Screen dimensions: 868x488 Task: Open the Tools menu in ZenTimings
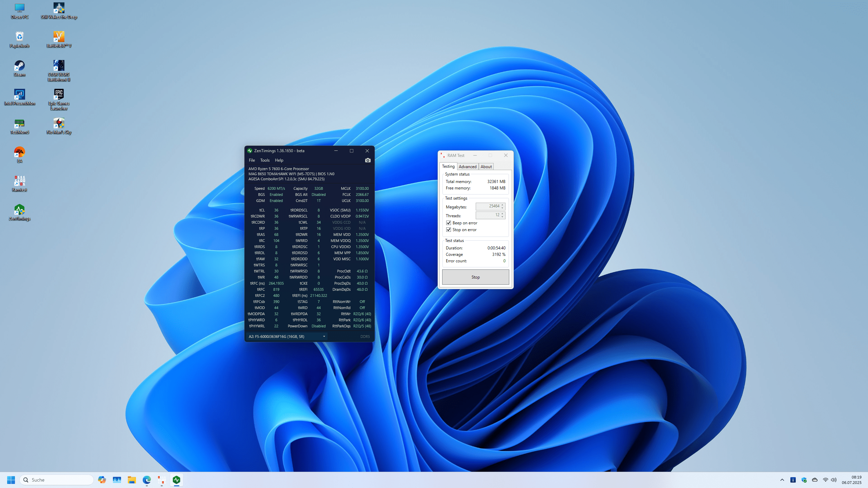(265, 160)
